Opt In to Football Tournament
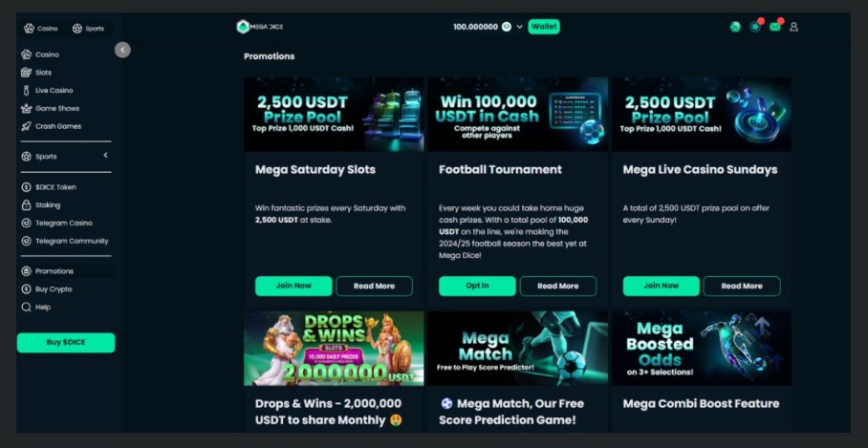This screenshot has height=448, width=868. tap(477, 286)
